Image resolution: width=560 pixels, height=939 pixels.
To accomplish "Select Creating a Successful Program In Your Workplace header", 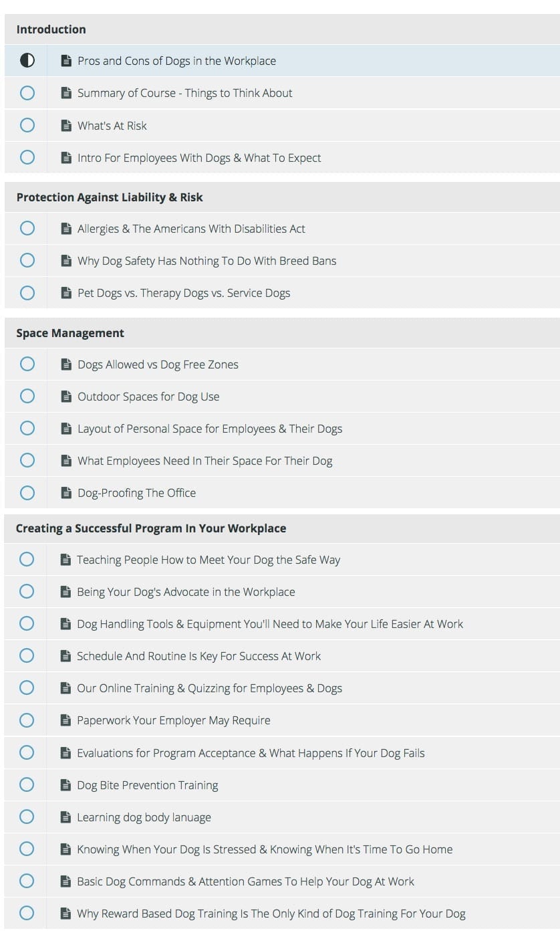I will click(282, 528).
